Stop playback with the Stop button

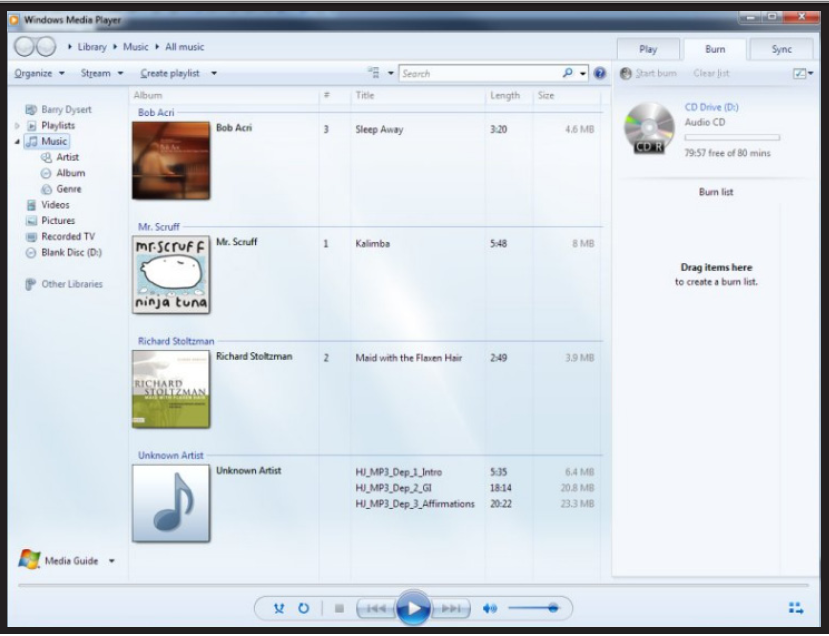339,609
